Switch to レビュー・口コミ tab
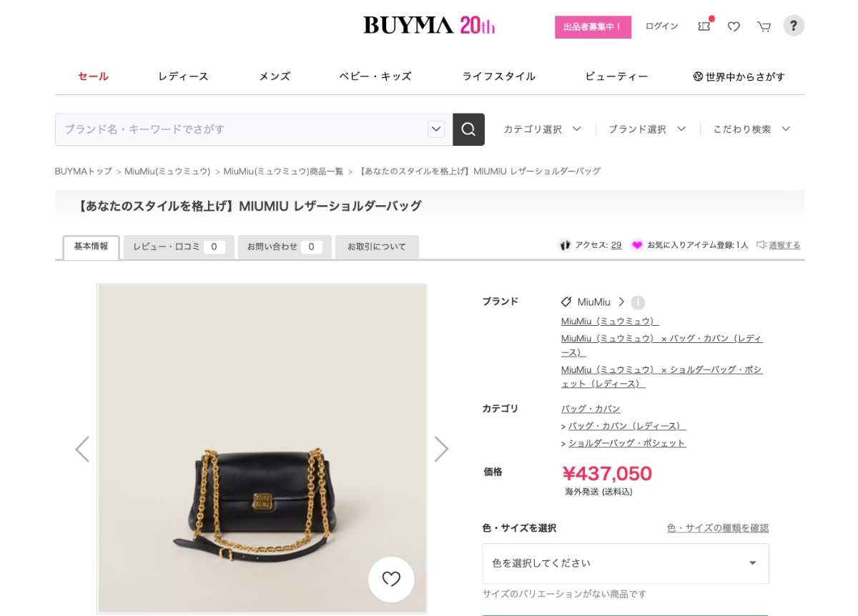The image size is (858, 616). 179,247
